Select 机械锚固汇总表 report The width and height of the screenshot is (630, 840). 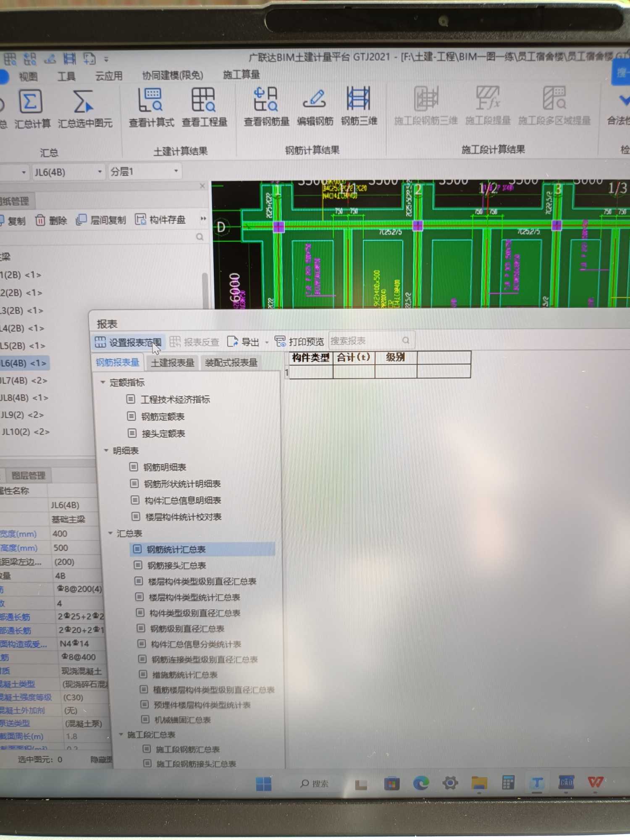click(x=176, y=719)
